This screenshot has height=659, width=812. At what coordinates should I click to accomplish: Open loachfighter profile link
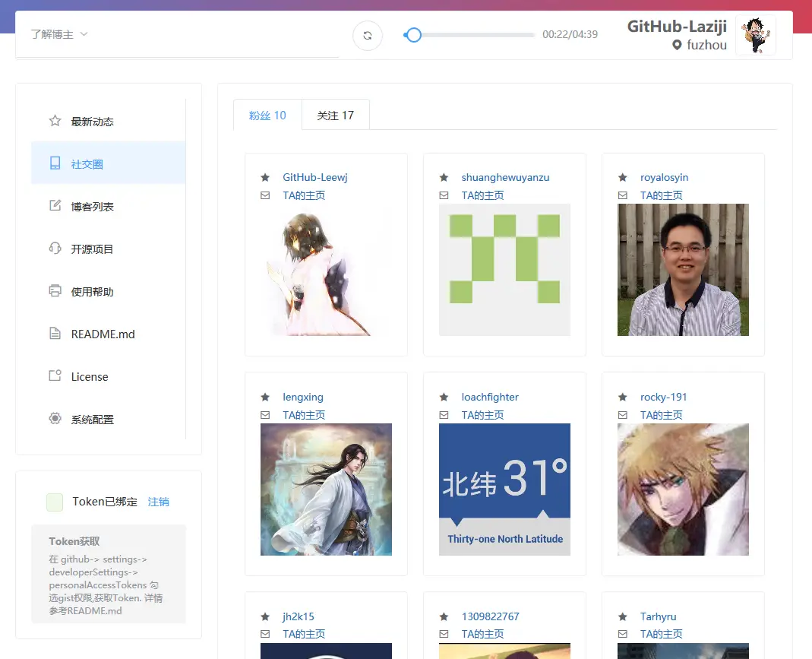click(490, 397)
